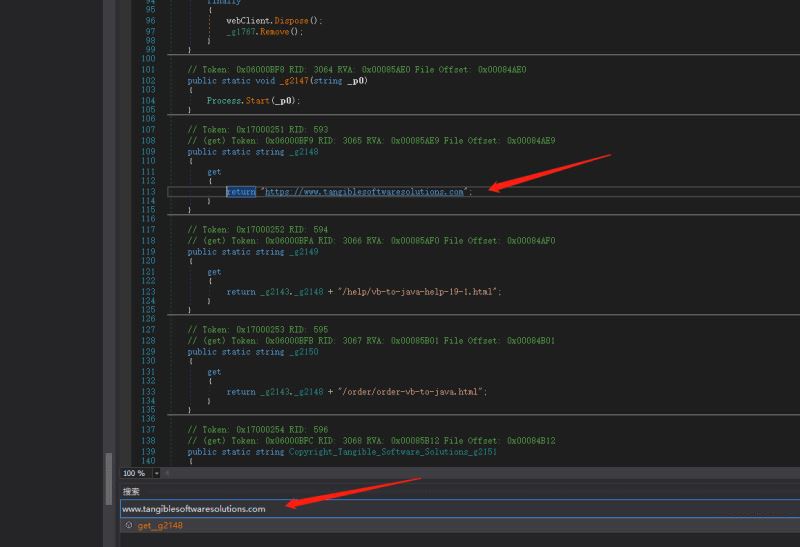Click the highlighted return keyword on line 113
The height and width of the screenshot is (547, 800).
[x=241, y=192]
